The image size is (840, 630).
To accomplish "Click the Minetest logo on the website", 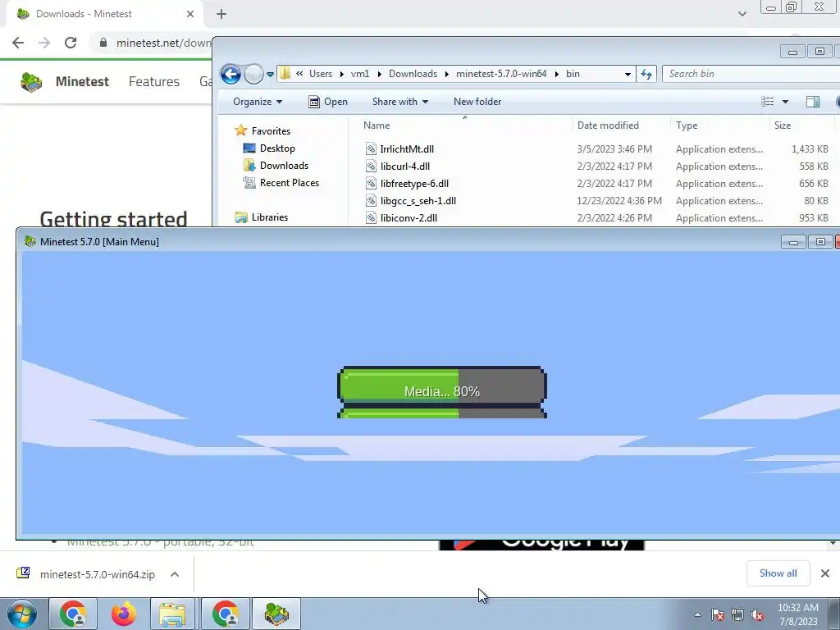I will pyautogui.click(x=31, y=81).
